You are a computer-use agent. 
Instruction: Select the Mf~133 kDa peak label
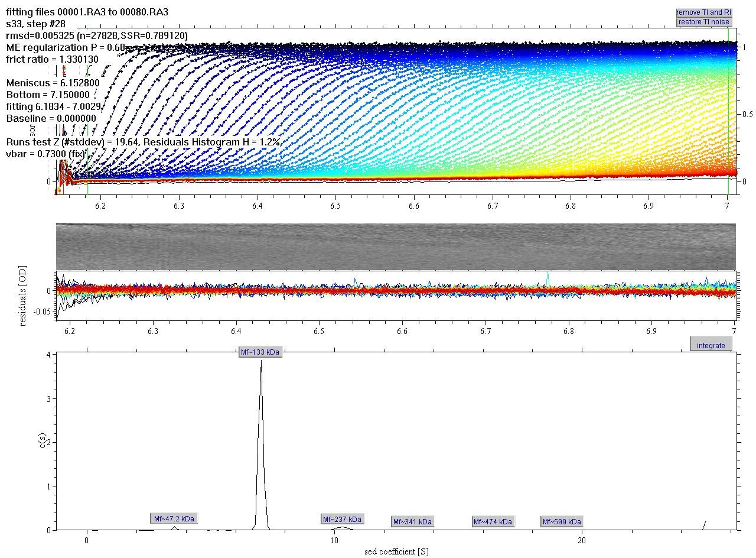(260, 352)
